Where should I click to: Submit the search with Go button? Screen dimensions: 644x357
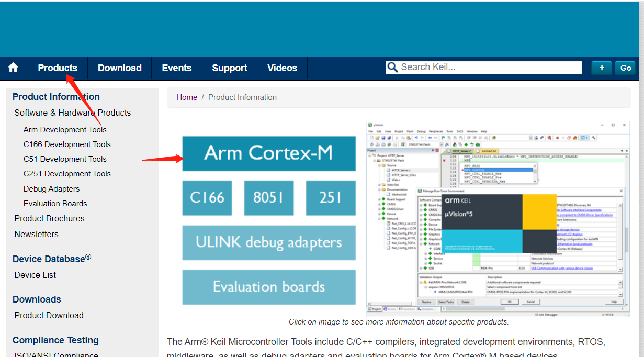click(x=626, y=68)
